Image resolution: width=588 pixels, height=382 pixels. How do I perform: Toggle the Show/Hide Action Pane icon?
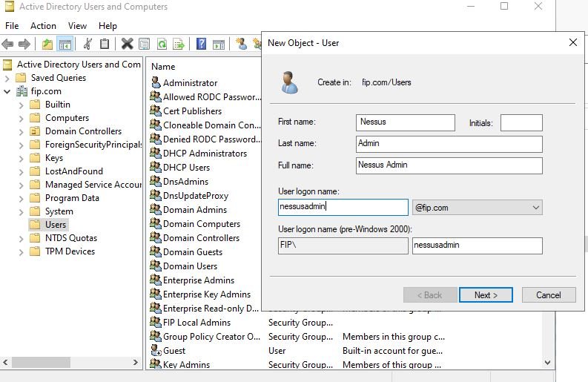[219, 45]
